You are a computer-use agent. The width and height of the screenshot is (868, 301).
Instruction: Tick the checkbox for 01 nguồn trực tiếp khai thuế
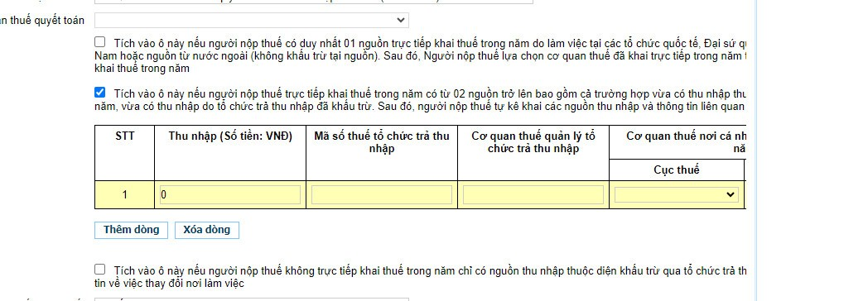[99, 42]
